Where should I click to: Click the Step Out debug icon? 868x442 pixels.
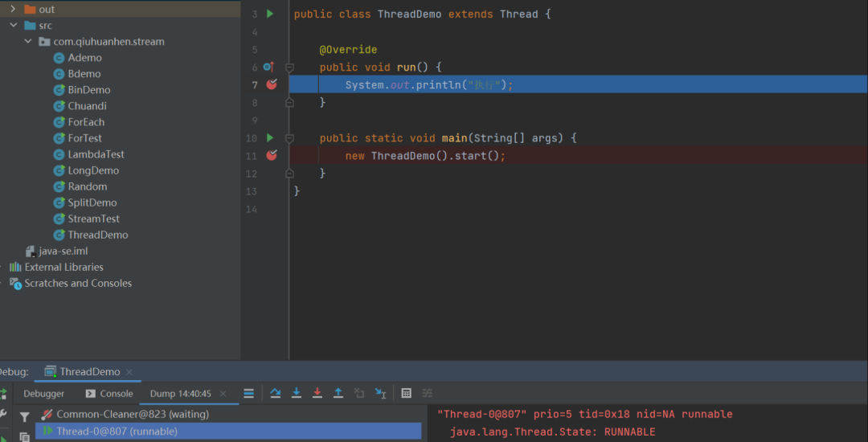click(x=338, y=393)
